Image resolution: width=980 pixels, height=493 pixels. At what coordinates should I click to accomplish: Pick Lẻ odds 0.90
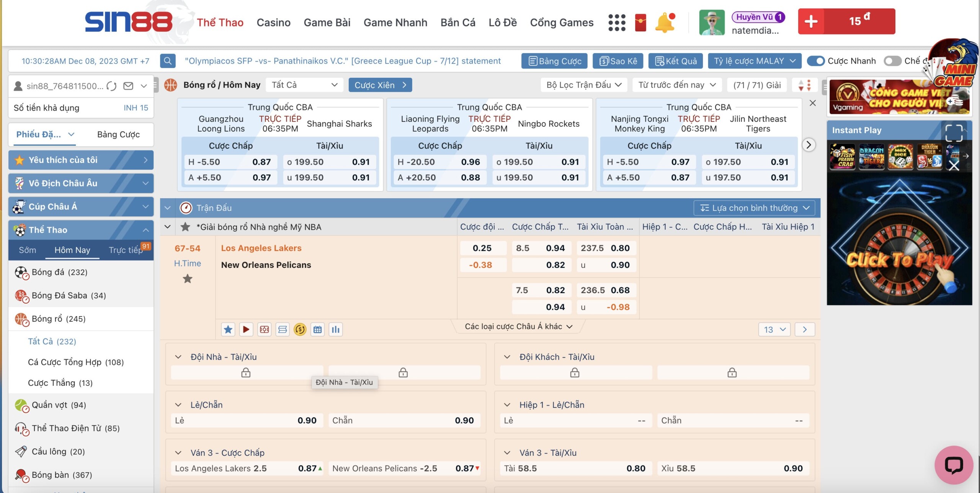click(247, 421)
